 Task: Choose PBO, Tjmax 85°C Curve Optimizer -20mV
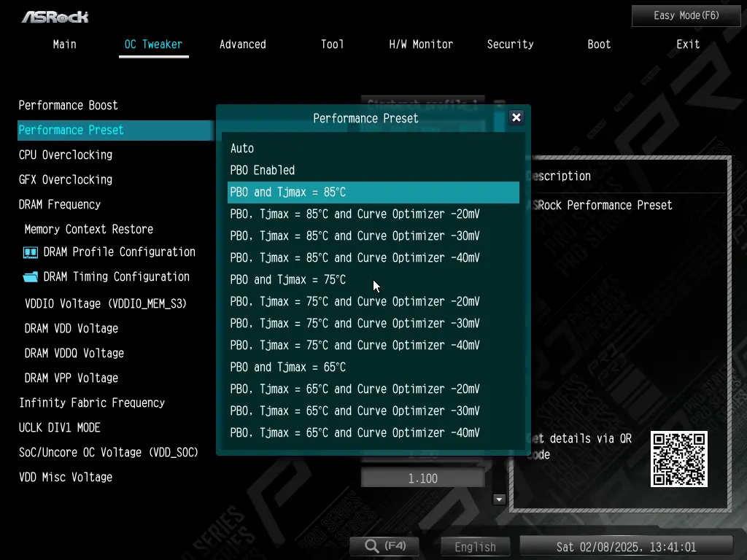tap(373, 214)
